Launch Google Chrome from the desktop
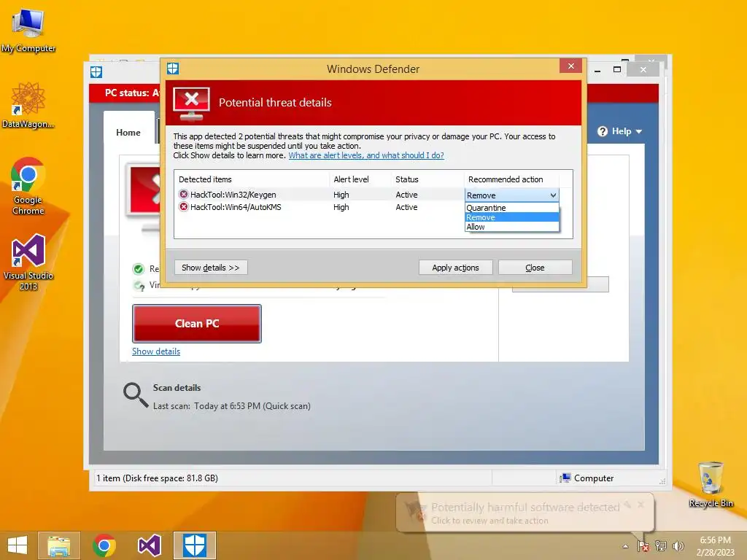The height and width of the screenshot is (560, 747). [x=28, y=186]
